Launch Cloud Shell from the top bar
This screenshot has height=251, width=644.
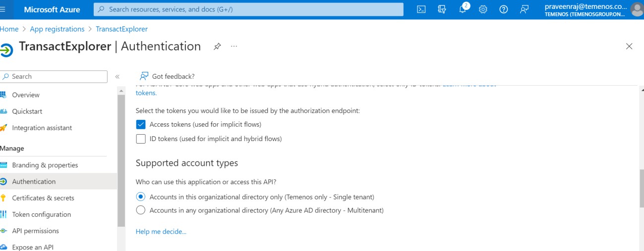click(421, 9)
